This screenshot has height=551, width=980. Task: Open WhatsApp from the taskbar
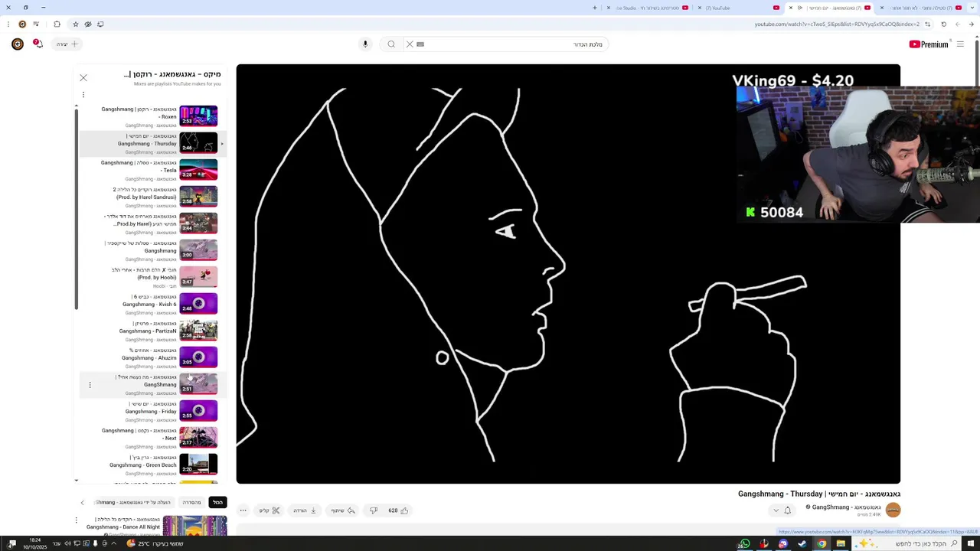[x=745, y=544]
